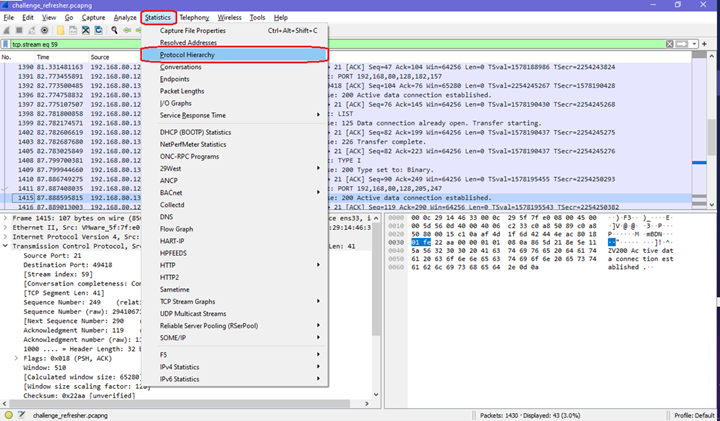
Task: Collapse Transmission Control Protocol tree node
Action: click(x=5, y=246)
